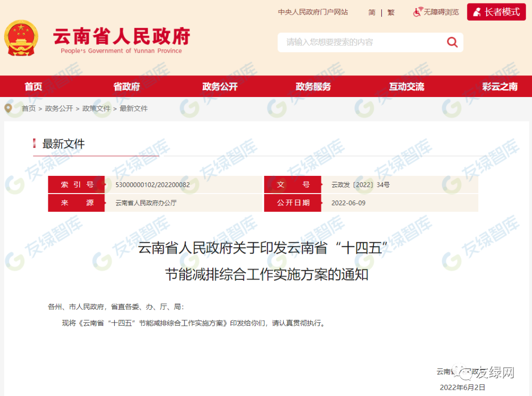Click the magnifier search icon
Screen dimensions: 532x396
(452, 42)
